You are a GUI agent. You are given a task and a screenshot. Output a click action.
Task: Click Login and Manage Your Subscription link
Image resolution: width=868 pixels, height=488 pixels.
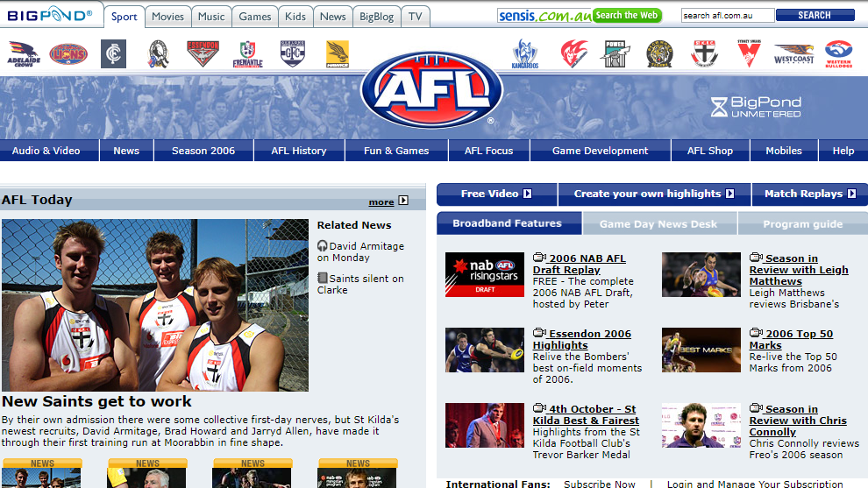(755, 484)
